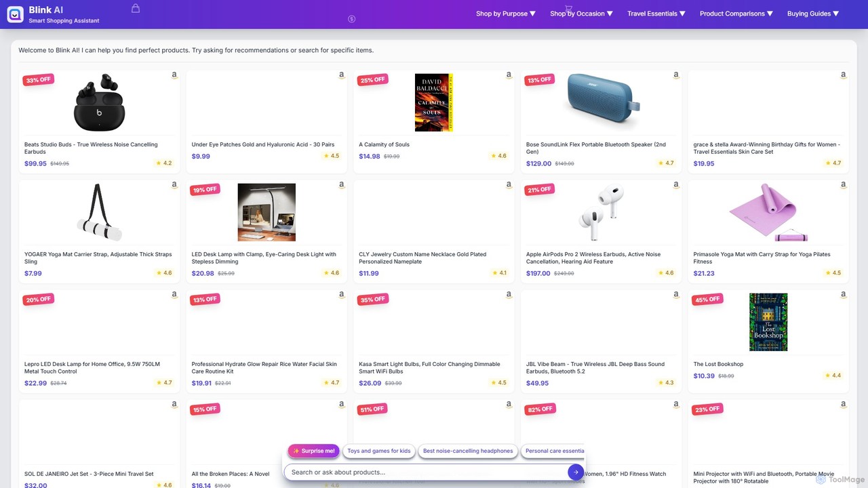Click Amazon icon on JBL Vibe Beam card

point(676,295)
